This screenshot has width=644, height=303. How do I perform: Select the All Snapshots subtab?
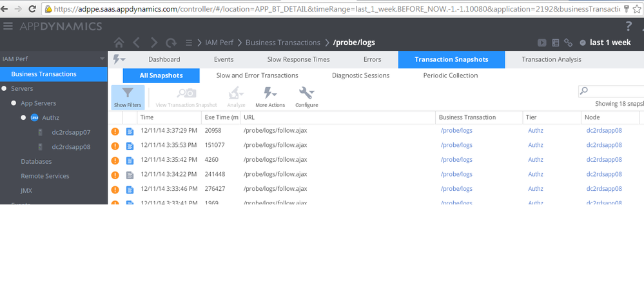click(161, 75)
